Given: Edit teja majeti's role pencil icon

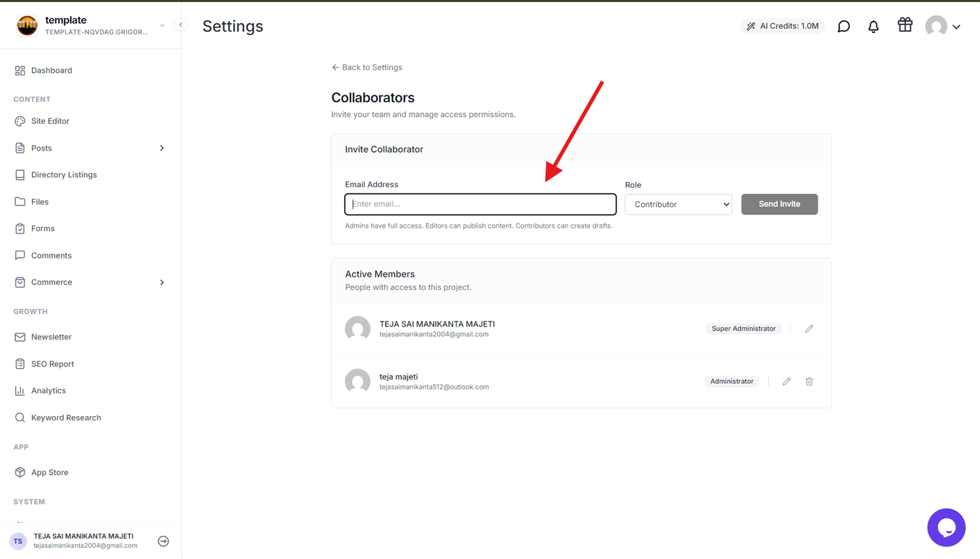Looking at the screenshot, I should (x=787, y=382).
